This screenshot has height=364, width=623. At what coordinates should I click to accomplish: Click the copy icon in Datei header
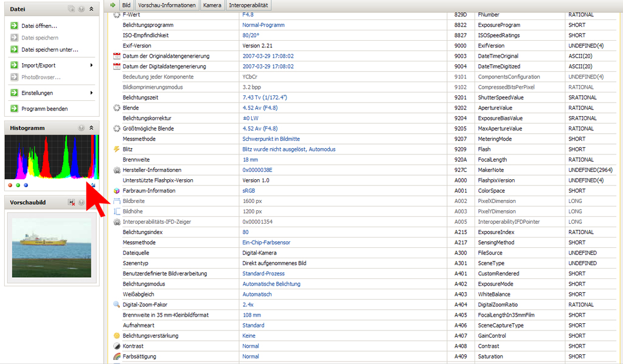click(71, 9)
